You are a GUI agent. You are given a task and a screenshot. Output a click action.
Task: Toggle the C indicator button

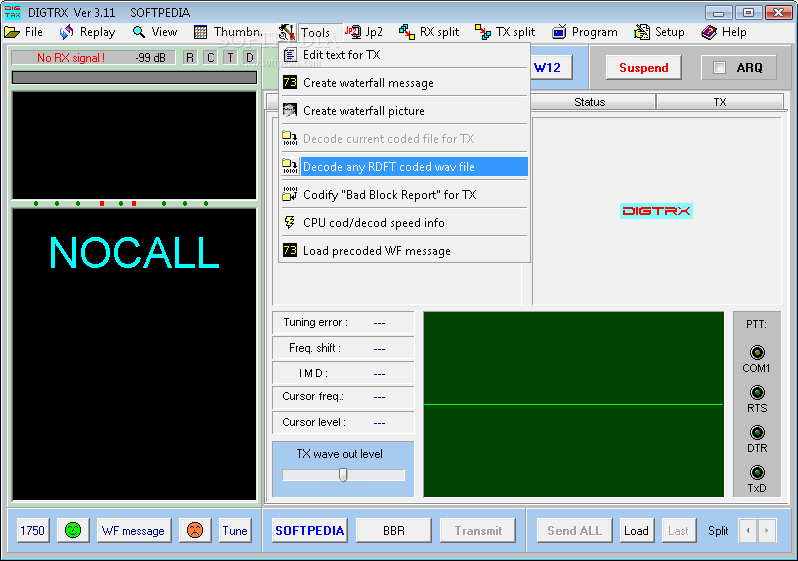(x=210, y=58)
